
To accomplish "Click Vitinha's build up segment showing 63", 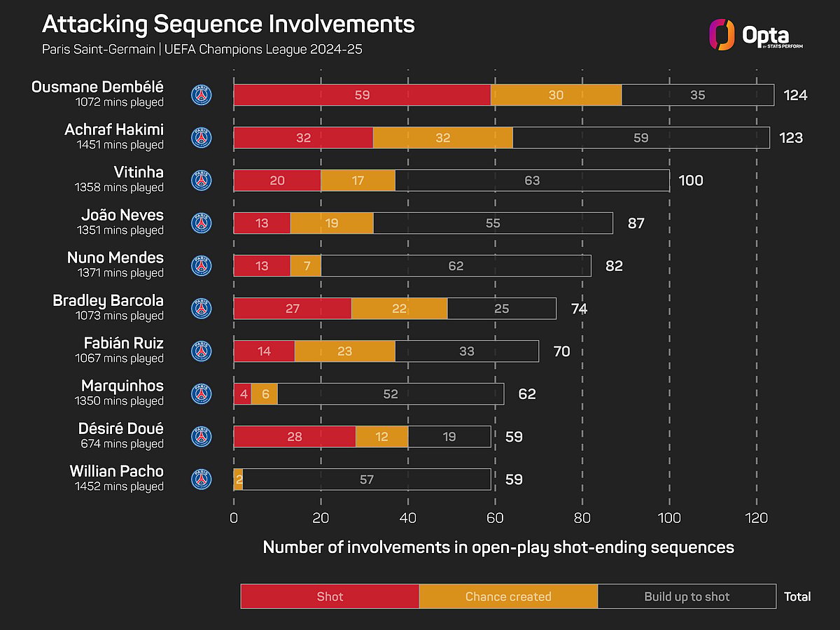I will (532, 181).
